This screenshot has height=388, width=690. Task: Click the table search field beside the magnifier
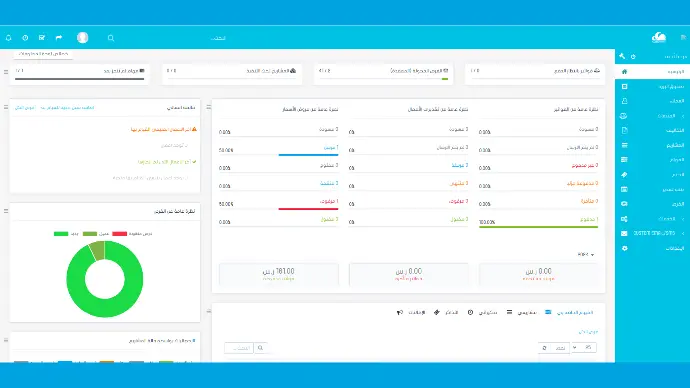(x=239, y=348)
